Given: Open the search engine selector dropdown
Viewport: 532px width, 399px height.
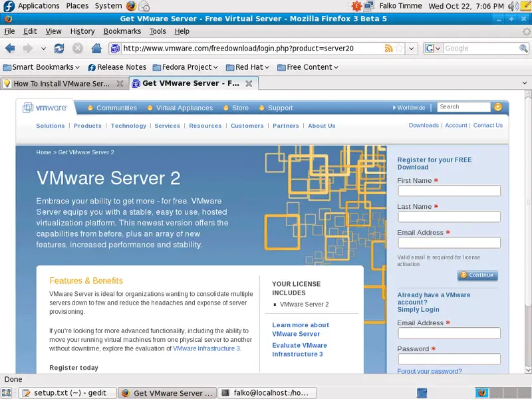Looking at the screenshot, I should coord(434,49).
